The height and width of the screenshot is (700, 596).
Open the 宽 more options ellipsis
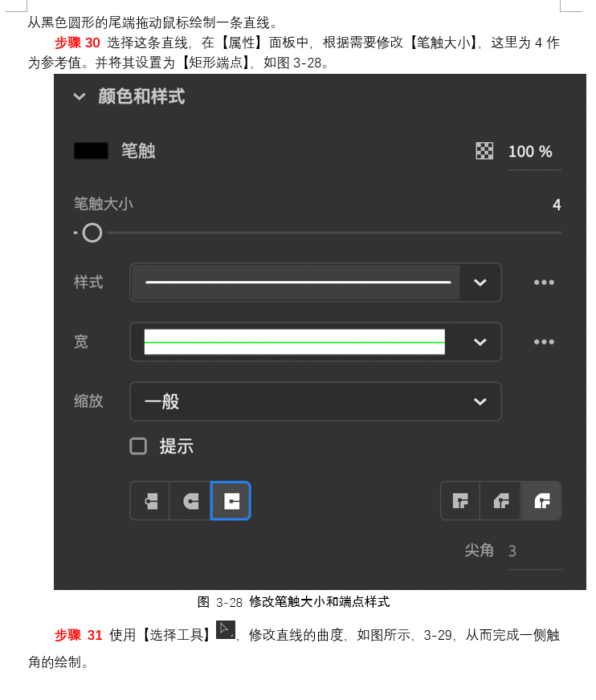click(544, 342)
